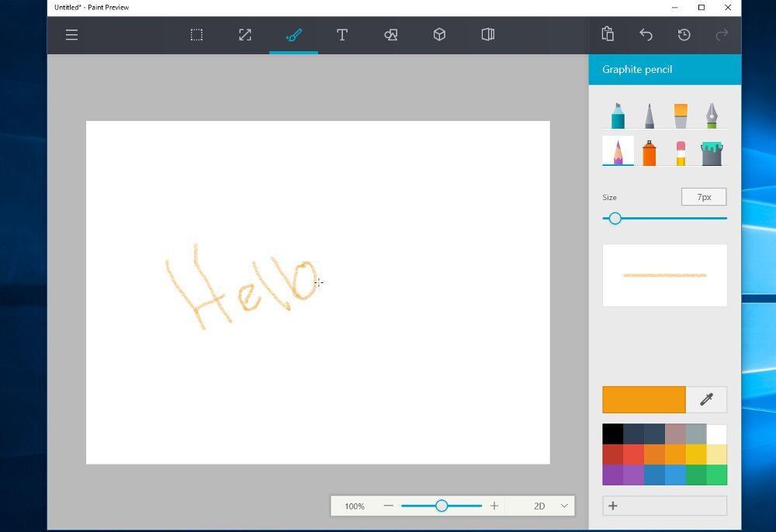
Task: Select the Spray can brush
Action: click(x=650, y=153)
